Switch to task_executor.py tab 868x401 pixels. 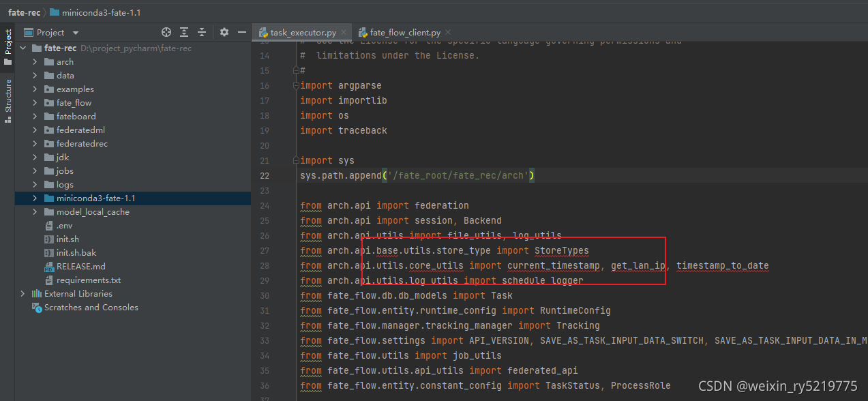pyautogui.click(x=303, y=33)
